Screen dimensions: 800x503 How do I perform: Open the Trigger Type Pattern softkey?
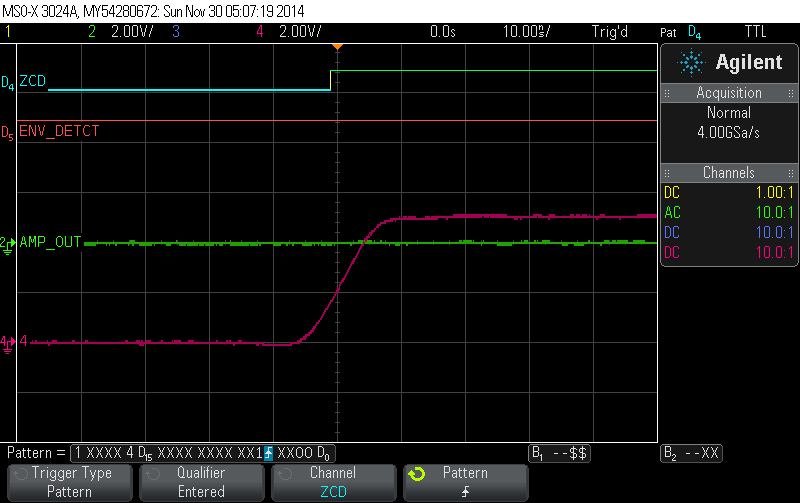[70, 482]
